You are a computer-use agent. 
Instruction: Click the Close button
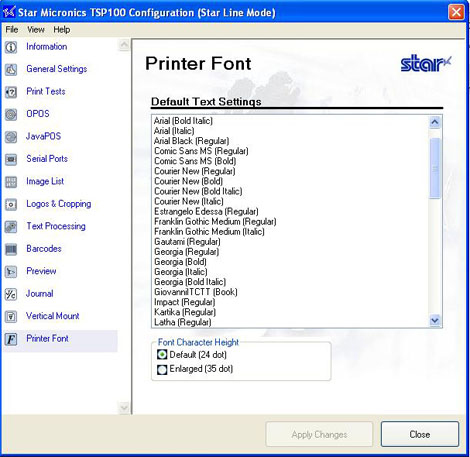coord(420,434)
